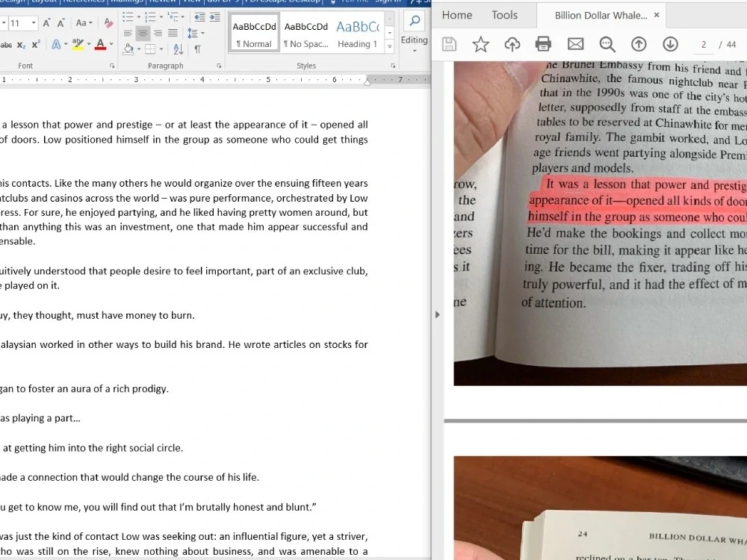Viewport: 747px width, 560px height.
Task: Apply red font color
Action: 101,45
